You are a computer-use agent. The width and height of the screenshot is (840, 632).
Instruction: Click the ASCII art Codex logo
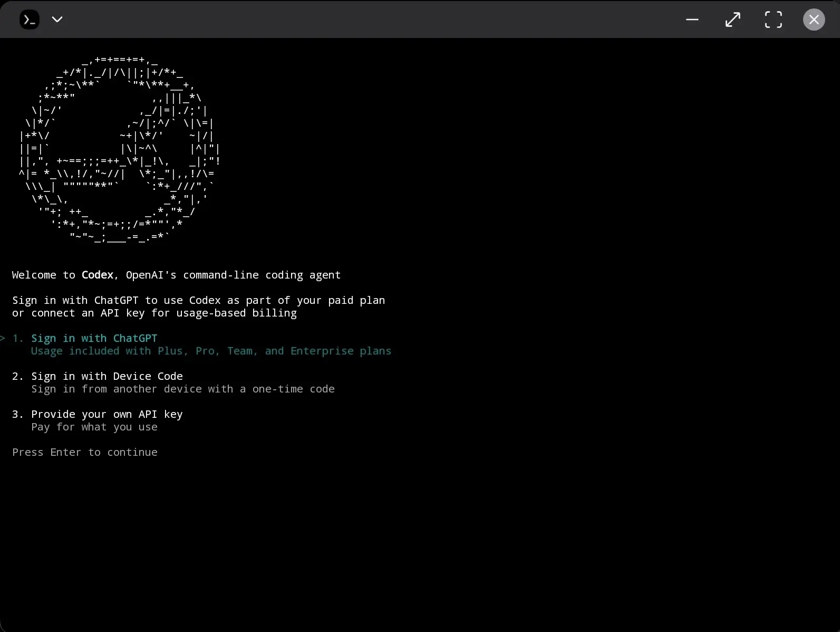tap(119, 148)
